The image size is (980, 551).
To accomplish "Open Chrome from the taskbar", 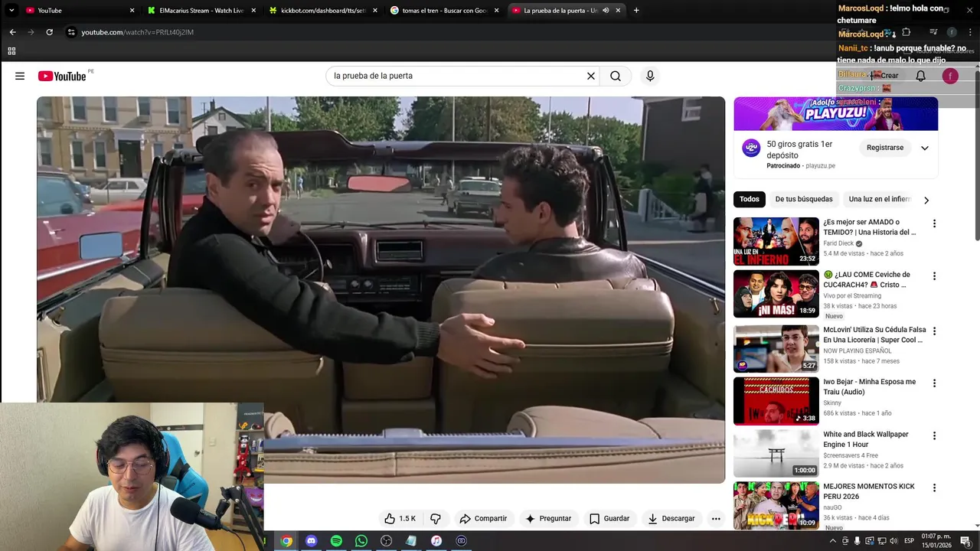I will click(286, 541).
